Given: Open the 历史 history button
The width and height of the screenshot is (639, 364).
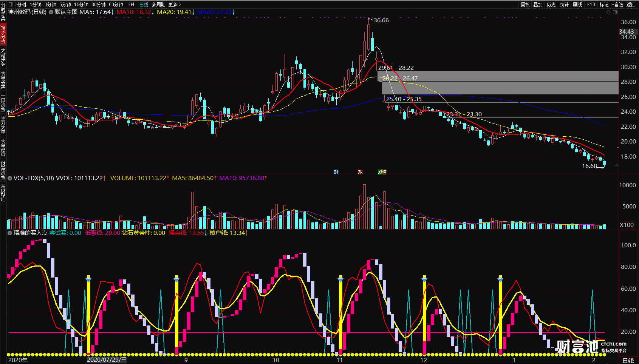Looking at the screenshot, I should tap(551, 5).
